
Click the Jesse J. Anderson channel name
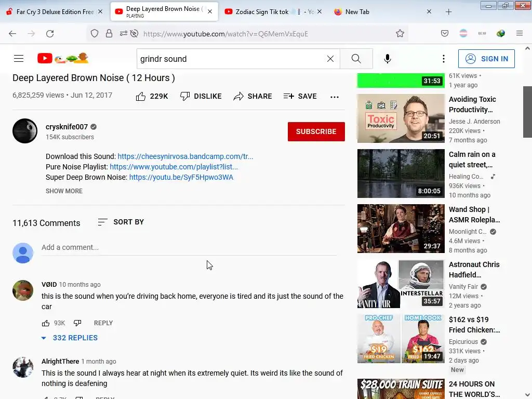coord(474,122)
